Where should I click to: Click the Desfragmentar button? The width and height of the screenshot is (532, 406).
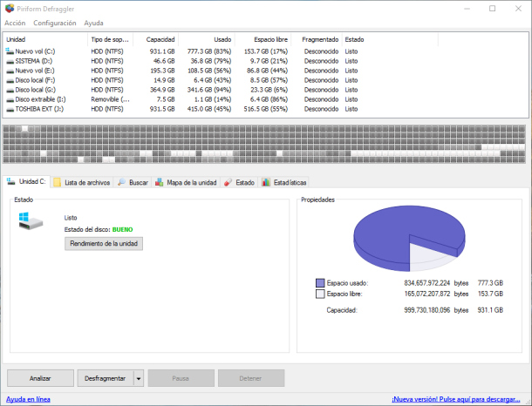pos(106,378)
